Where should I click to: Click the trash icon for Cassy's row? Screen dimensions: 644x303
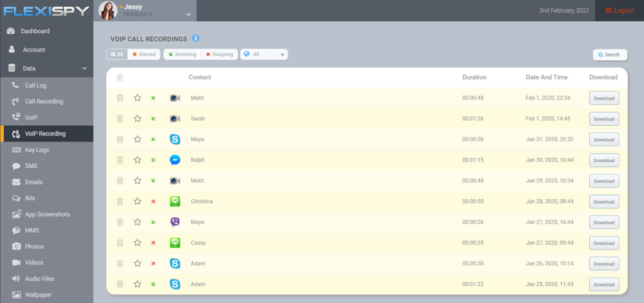coord(120,243)
